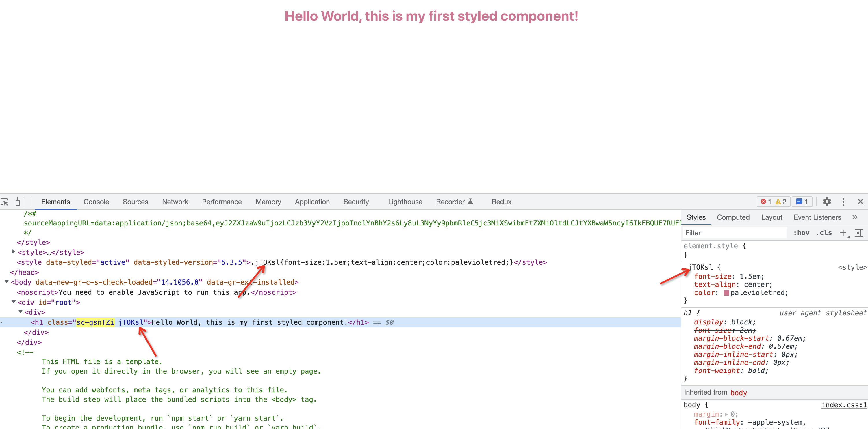Image resolution: width=868 pixels, height=429 pixels.
Task: Click the blue issues message badge
Action: (802, 202)
